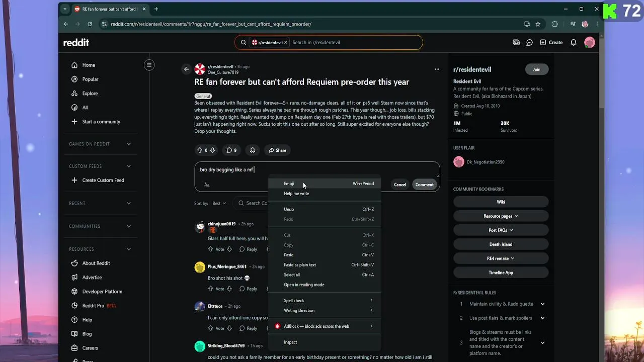Choose Help me write in context menu
The height and width of the screenshot is (362, 644).
[325, 194]
